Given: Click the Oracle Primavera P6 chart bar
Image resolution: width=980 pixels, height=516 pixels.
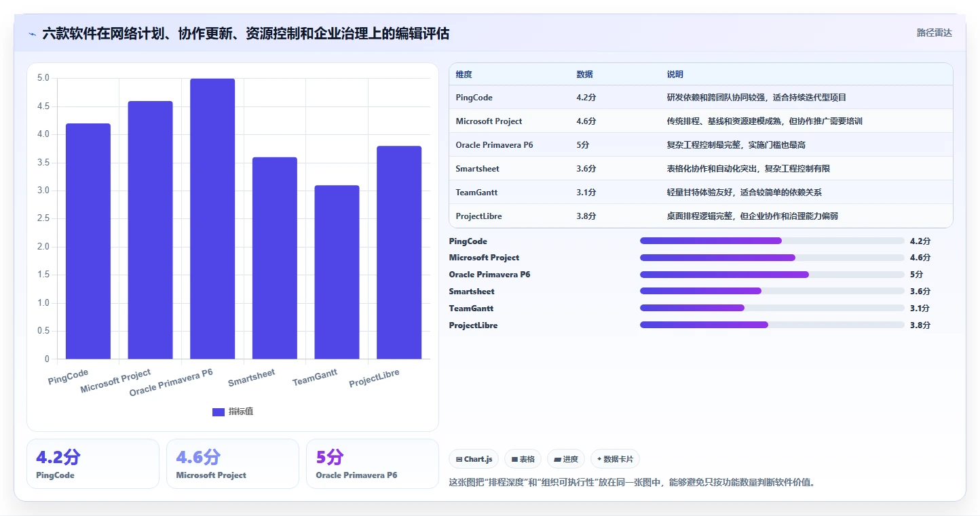Looking at the screenshot, I should tap(212, 218).
